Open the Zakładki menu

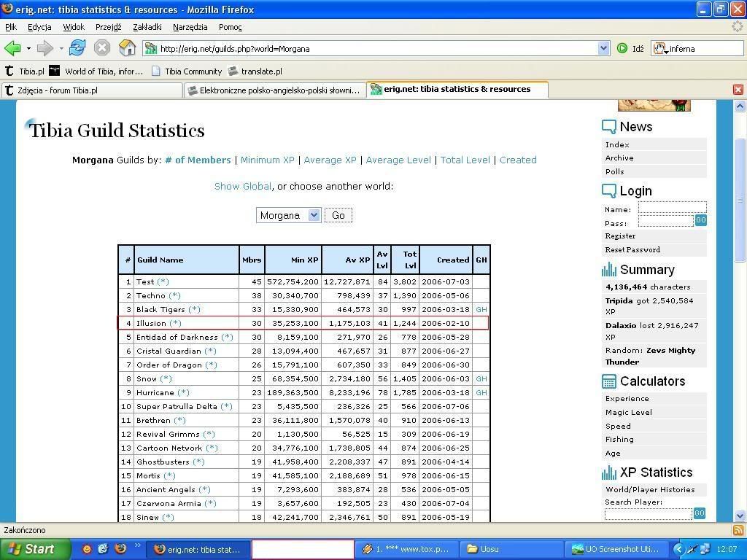pos(147,27)
